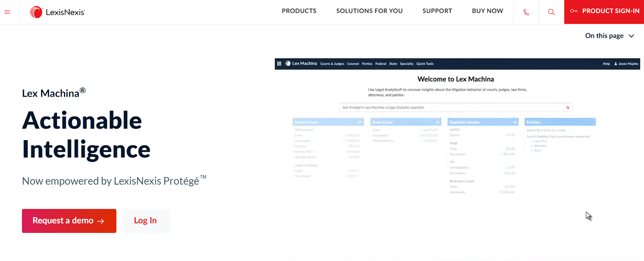Expand the On this page dropdown
This screenshot has height=261, width=644.
pyautogui.click(x=609, y=36)
